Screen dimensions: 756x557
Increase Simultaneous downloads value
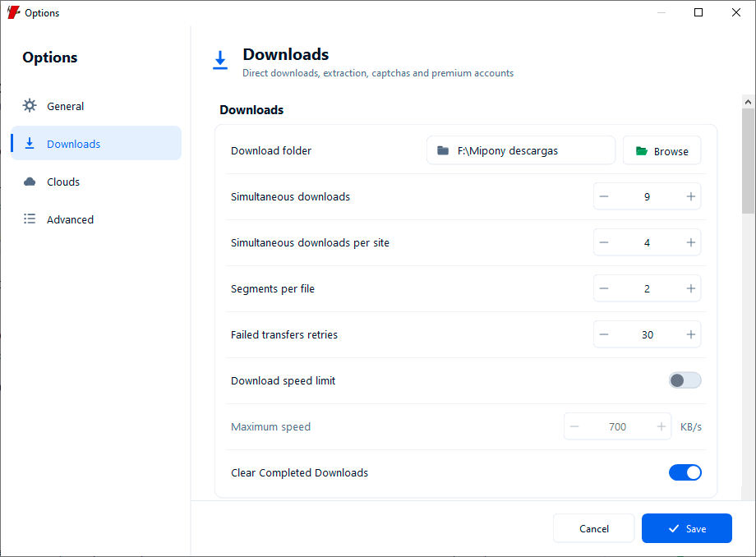[691, 196]
